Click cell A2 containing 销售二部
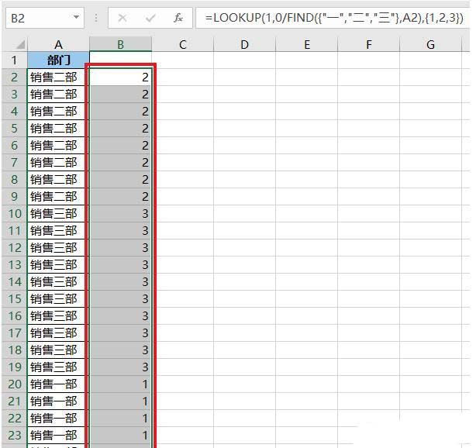This screenshot has width=476, height=448. click(x=58, y=77)
